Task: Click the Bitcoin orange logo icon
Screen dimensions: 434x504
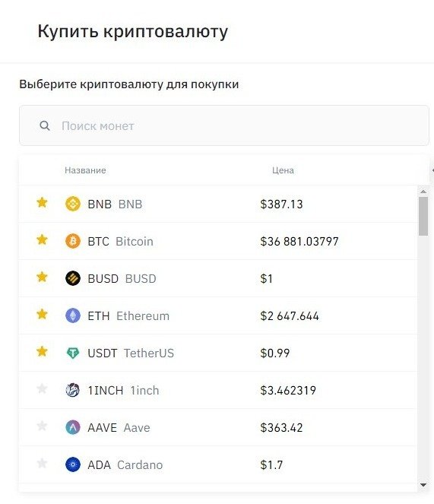Action: [x=73, y=241]
